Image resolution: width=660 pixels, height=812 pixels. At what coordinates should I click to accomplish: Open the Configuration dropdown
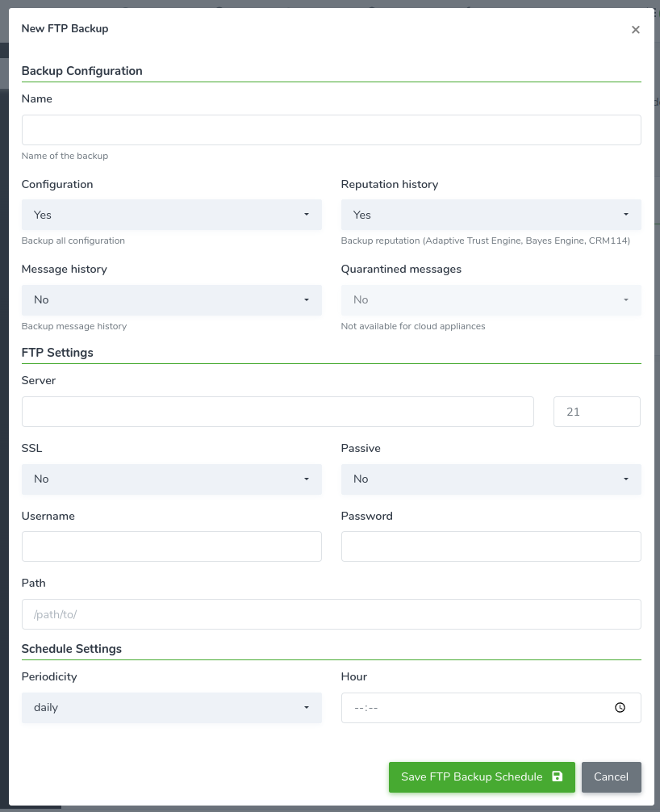tap(171, 215)
